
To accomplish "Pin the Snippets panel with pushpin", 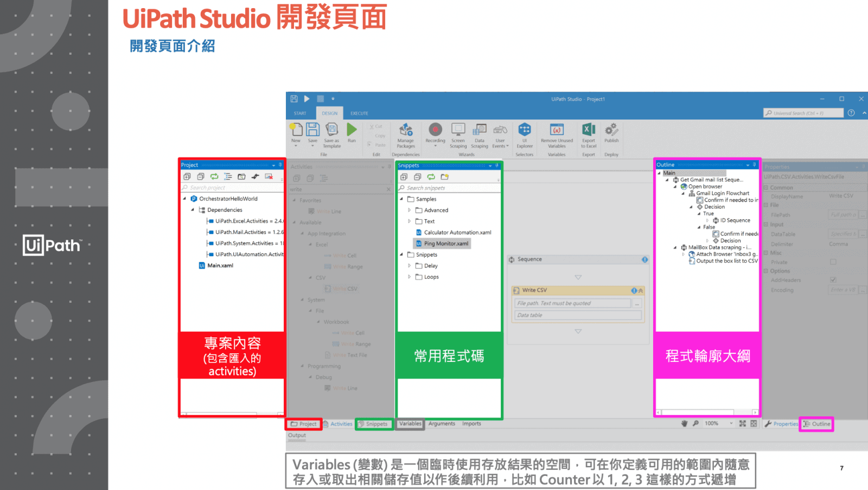I will (496, 166).
